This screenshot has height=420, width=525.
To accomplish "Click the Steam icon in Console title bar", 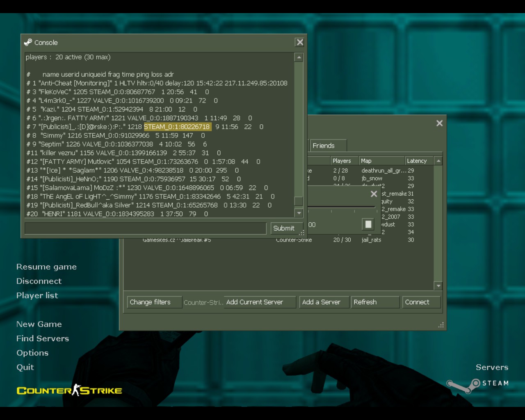I will coord(28,42).
